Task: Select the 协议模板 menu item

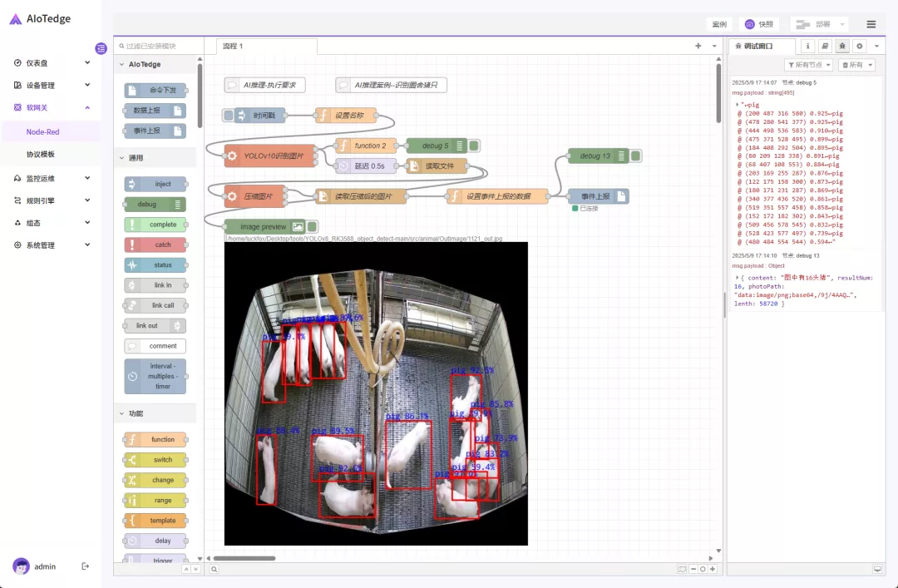Action: point(41,155)
